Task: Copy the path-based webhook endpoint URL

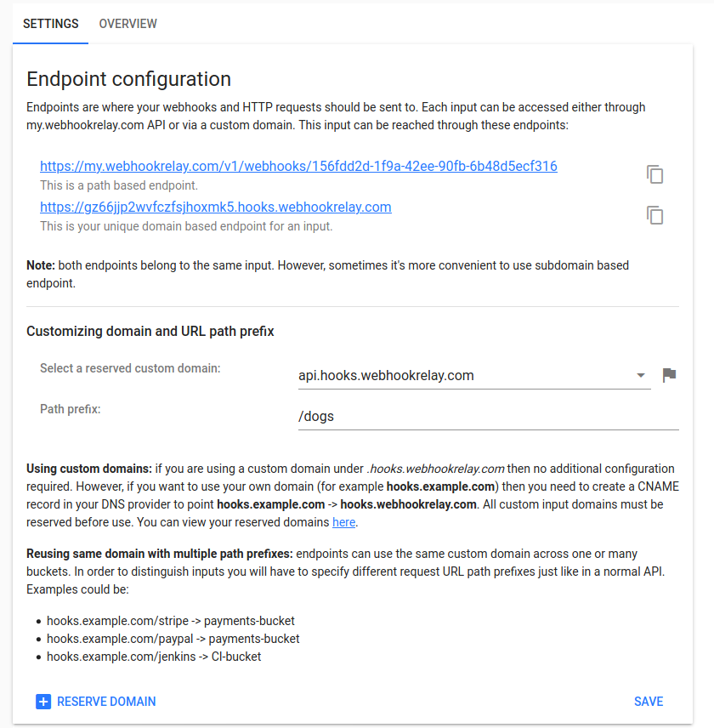Action: click(654, 174)
